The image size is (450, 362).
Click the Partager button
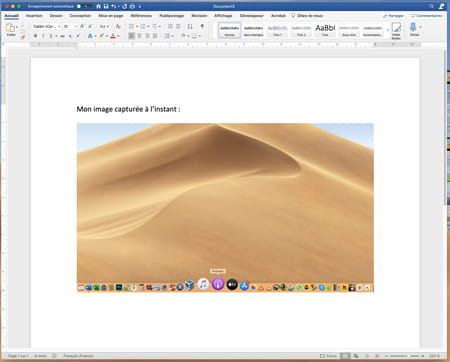[x=393, y=16]
